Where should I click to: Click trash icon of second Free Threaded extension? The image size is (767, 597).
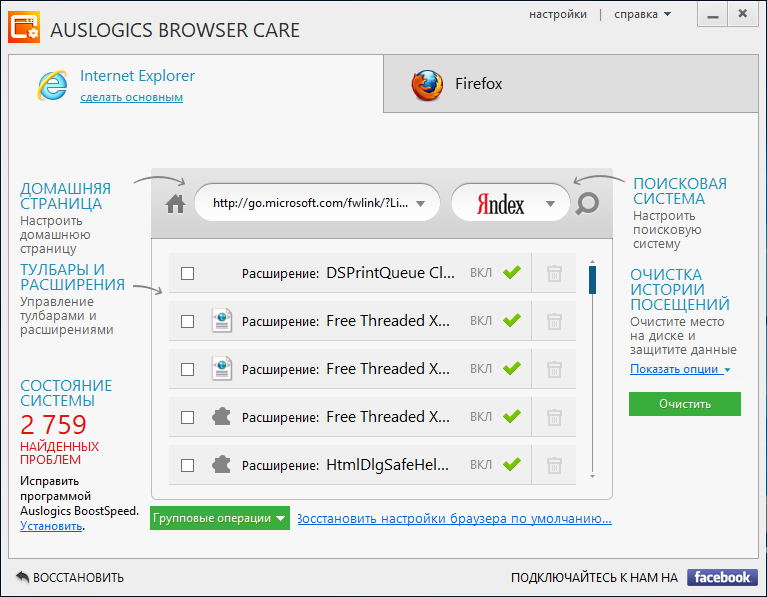coord(554,369)
